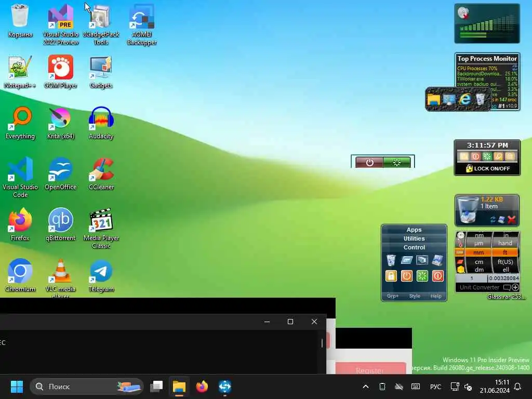
Task: Click recycle bin icon in Control launcher
Action: [x=391, y=260]
